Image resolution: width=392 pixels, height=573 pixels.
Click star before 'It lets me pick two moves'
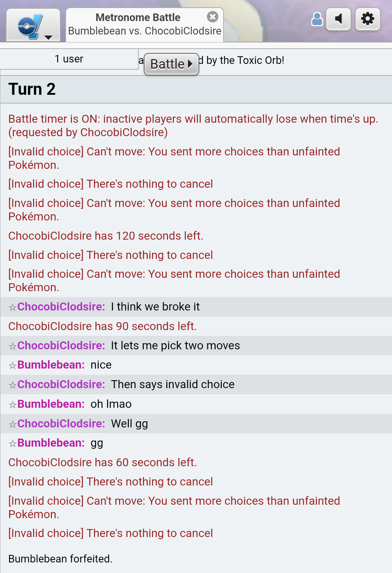click(x=13, y=346)
